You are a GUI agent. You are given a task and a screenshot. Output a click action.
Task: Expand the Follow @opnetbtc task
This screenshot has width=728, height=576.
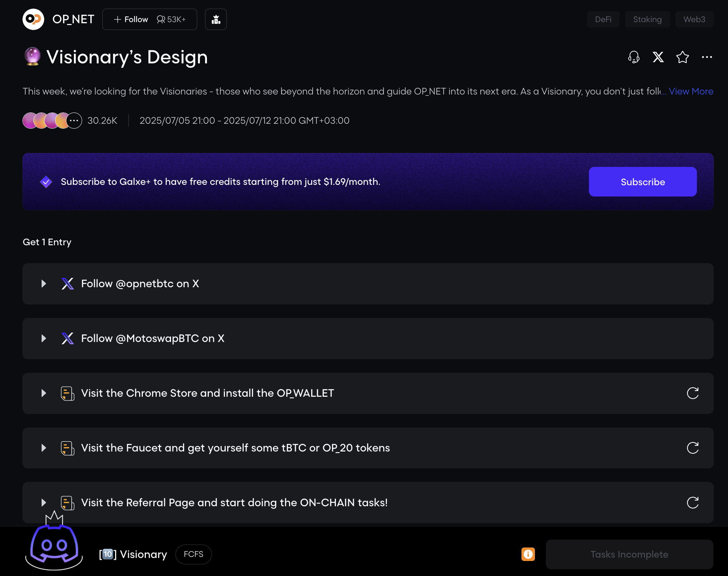(x=44, y=283)
